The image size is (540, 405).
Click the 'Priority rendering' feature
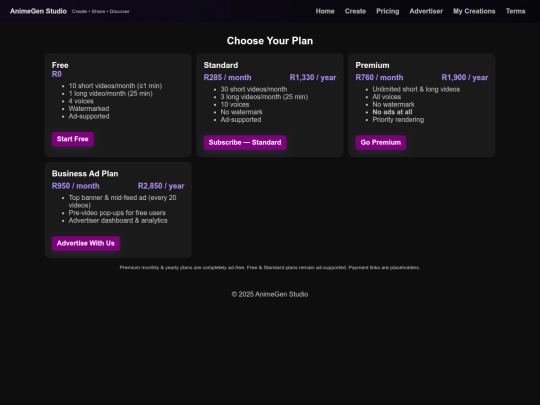click(398, 120)
